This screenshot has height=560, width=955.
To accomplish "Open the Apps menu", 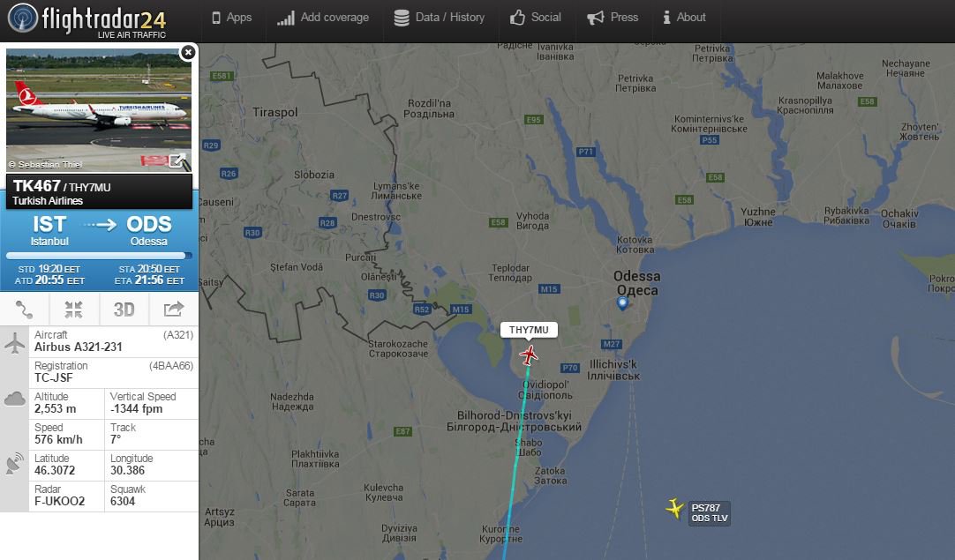I will click(x=231, y=18).
